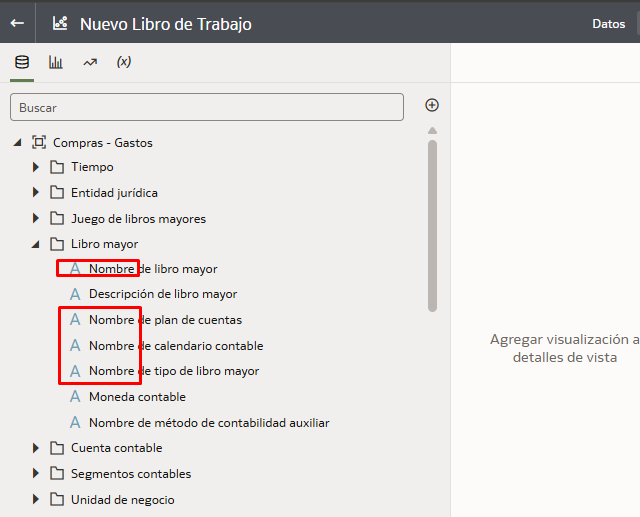Image resolution: width=640 pixels, height=517 pixels.
Task: Click the Compras - Gastos dataset icon
Action: 39,143
